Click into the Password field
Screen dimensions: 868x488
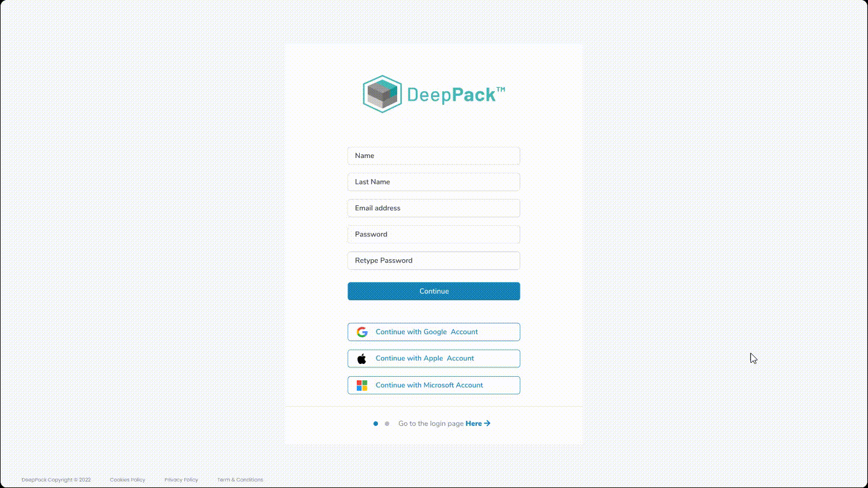433,235
